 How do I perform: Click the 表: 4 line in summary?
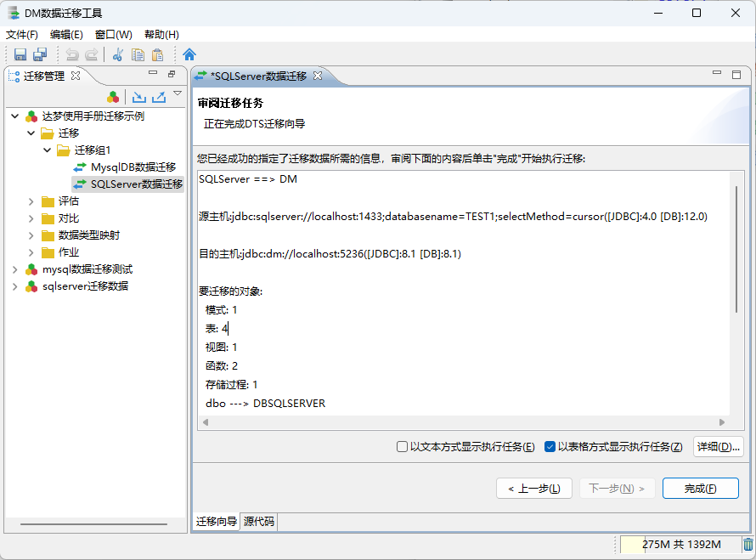(217, 329)
